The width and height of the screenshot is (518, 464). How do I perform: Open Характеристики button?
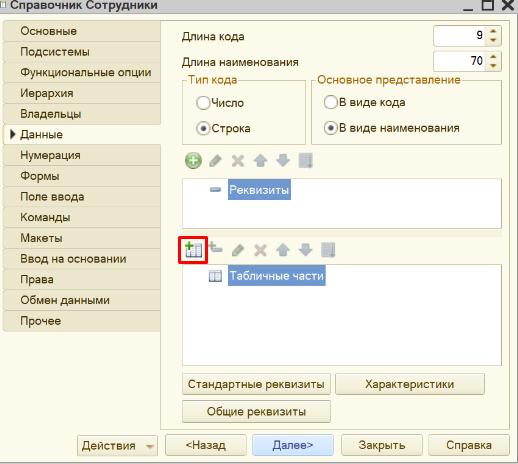click(410, 384)
